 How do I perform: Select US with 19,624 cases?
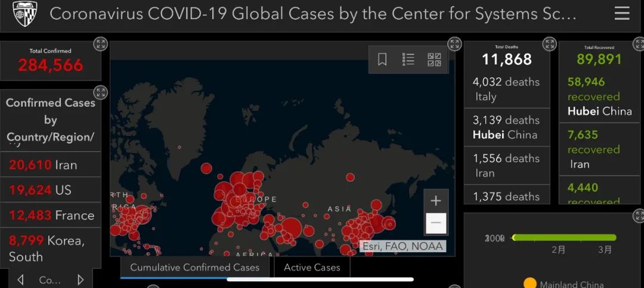pos(50,190)
